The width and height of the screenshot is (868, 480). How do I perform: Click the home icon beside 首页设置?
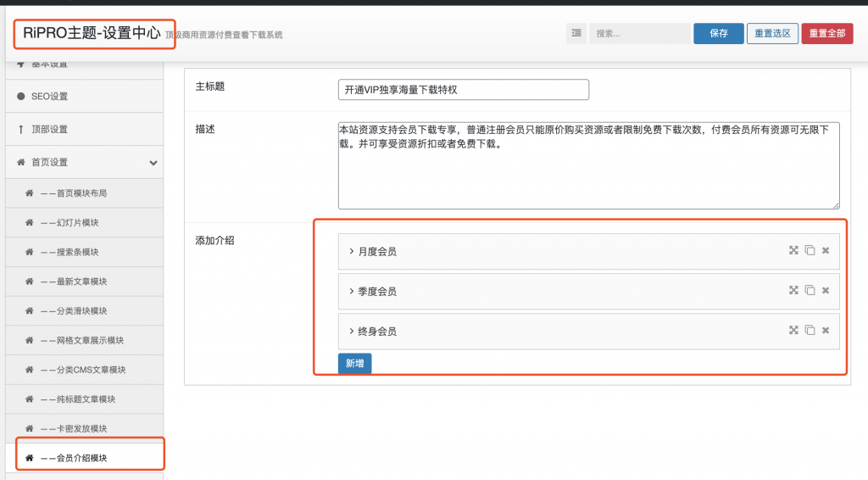click(21, 162)
